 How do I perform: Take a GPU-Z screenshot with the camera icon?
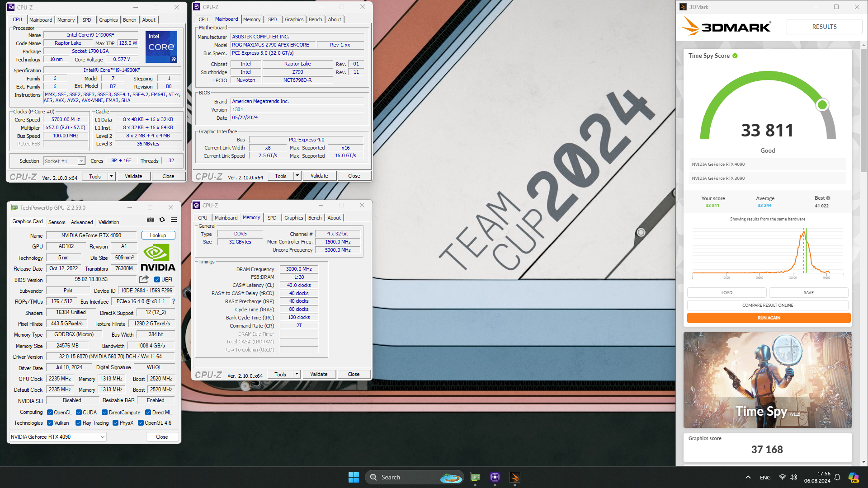pos(151,220)
